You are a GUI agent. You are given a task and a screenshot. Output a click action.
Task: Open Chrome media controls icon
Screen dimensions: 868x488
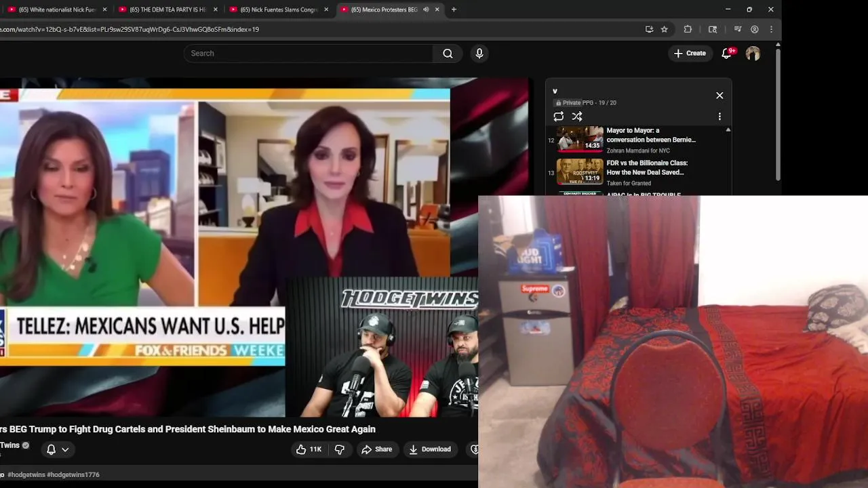coord(738,29)
